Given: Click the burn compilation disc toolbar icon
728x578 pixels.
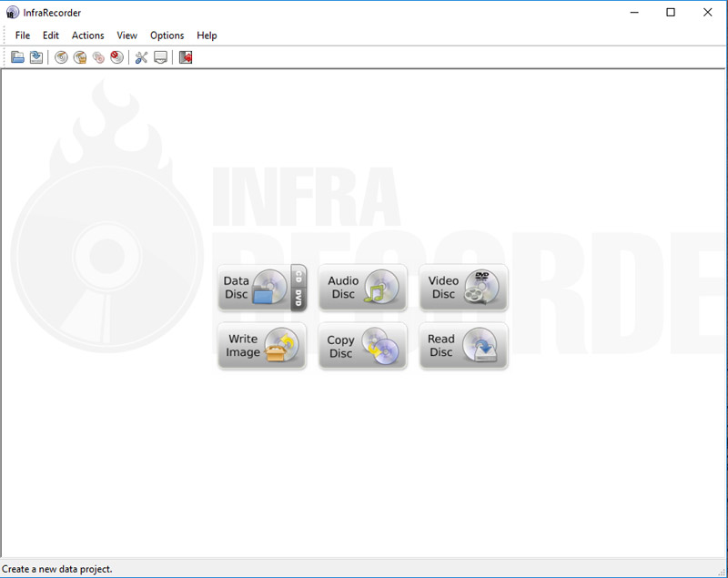Looking at the screenshot, I should point(61,57).
